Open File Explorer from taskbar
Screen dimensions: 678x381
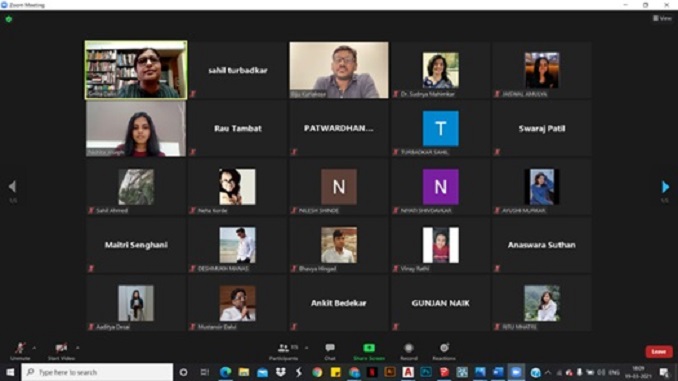[244, 372]
